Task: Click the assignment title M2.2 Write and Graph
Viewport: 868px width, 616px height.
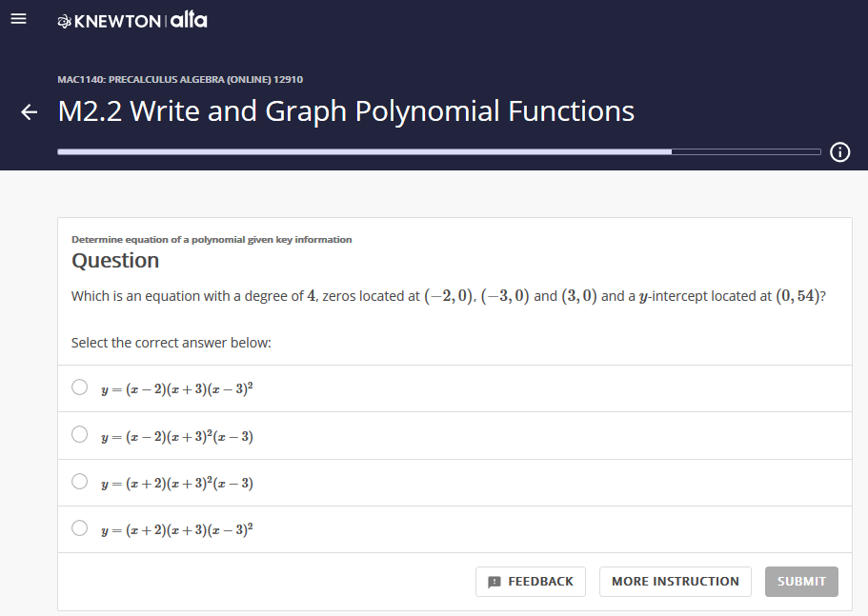Action: coord(346,111)
